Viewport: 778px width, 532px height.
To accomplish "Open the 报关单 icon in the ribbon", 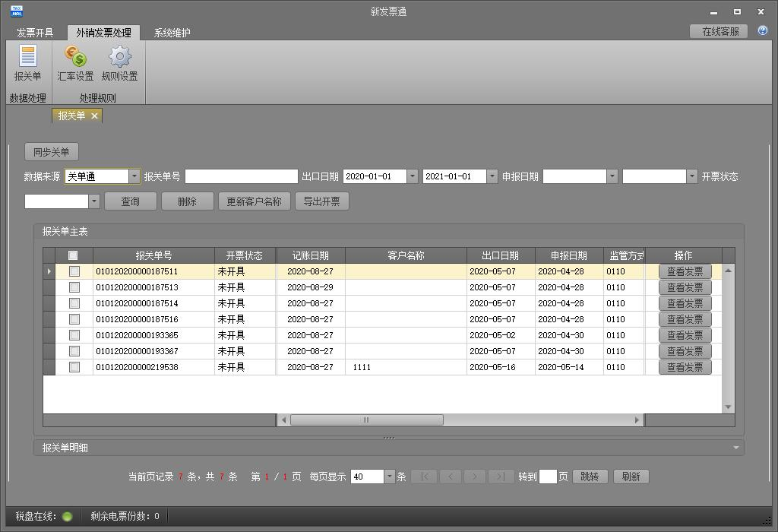I will coord(28,62).
